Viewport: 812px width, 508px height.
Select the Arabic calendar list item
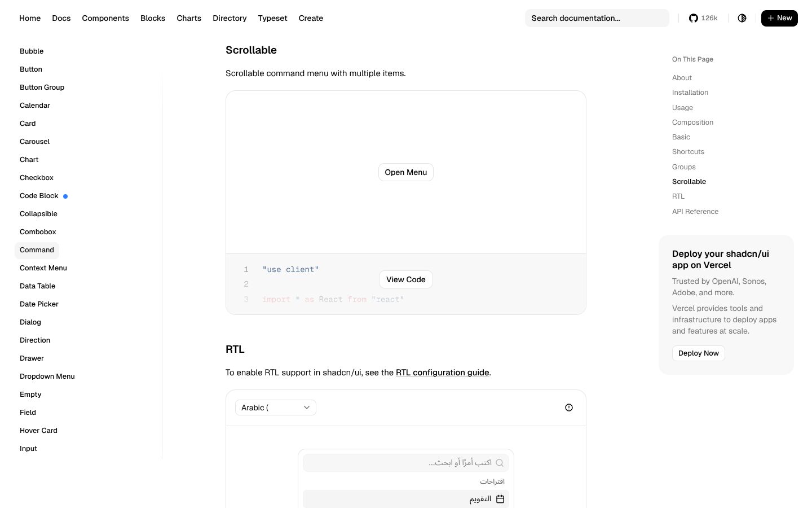coord(406,499)
